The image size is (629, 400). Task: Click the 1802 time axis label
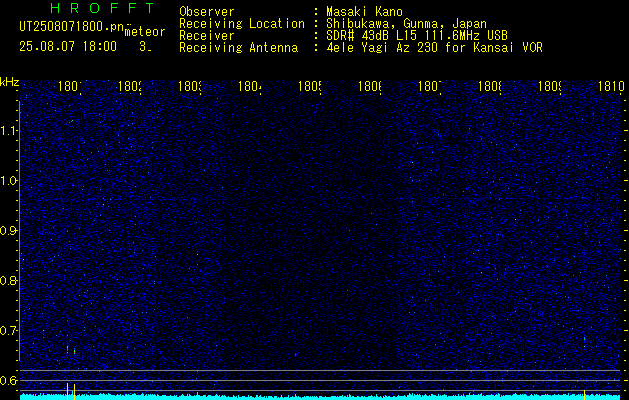130,86
